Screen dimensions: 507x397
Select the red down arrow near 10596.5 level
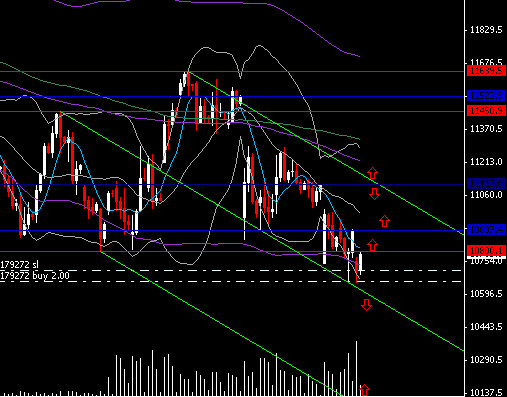click(366, 305)
